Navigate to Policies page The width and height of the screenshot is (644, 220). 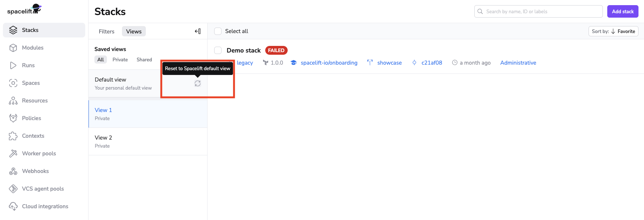[32, 118]
